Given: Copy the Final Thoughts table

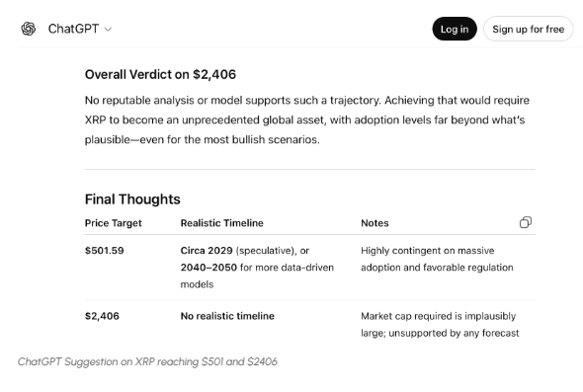Looking at the screenshot, I should coord(526,222).
